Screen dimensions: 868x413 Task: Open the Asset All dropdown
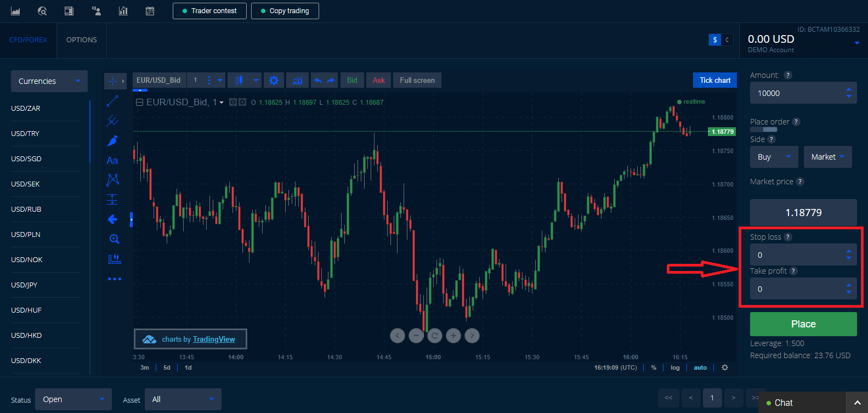pyautogui.click(x=183, y=399)
